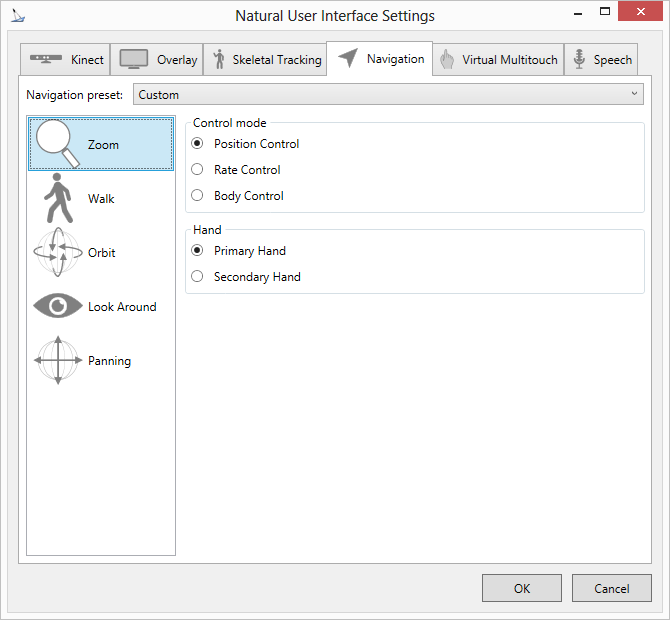Viewport: 670px width, 620px height.
Task: Select the Panning arrows icon
Action: click(58, 361)
